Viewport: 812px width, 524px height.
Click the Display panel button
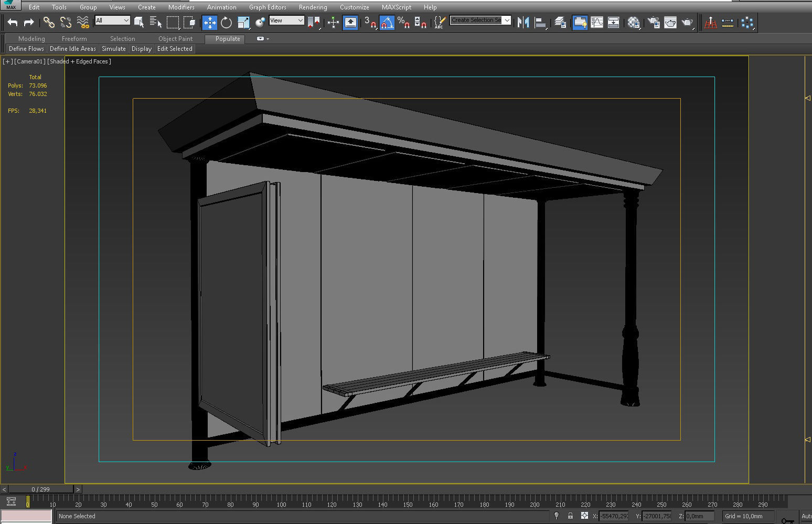[x=142, y=49]
